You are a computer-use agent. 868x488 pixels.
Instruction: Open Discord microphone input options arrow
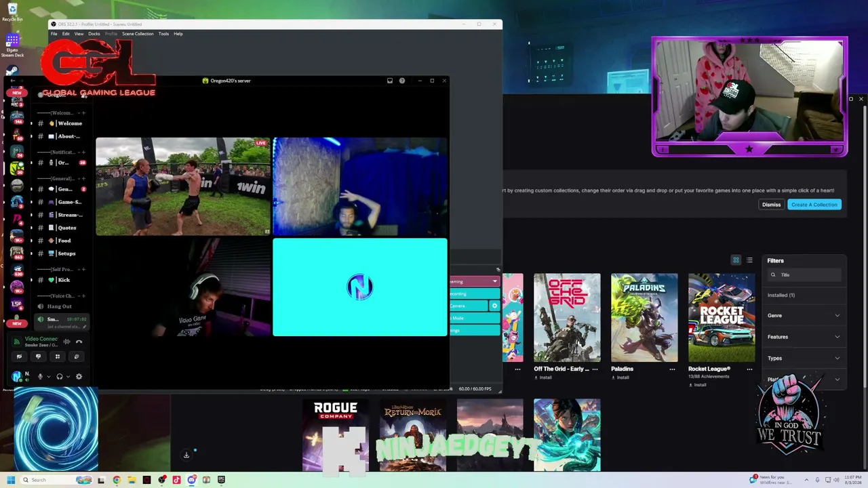coord(48,376)
